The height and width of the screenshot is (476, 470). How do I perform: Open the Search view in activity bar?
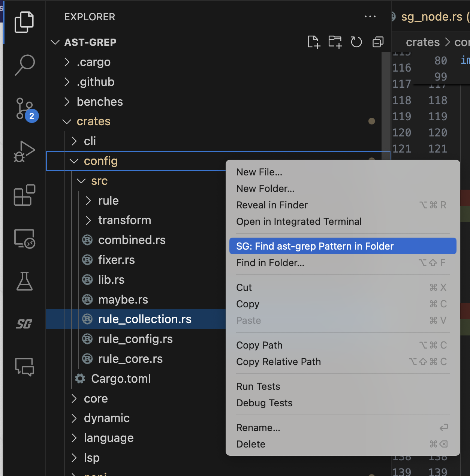(24, 65)
